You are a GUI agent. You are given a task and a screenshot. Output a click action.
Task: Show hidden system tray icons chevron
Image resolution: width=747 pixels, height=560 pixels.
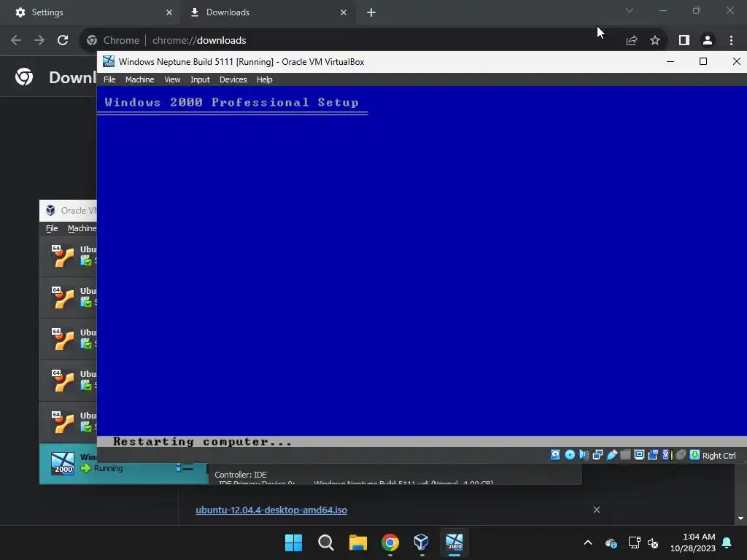coord(588,542)
